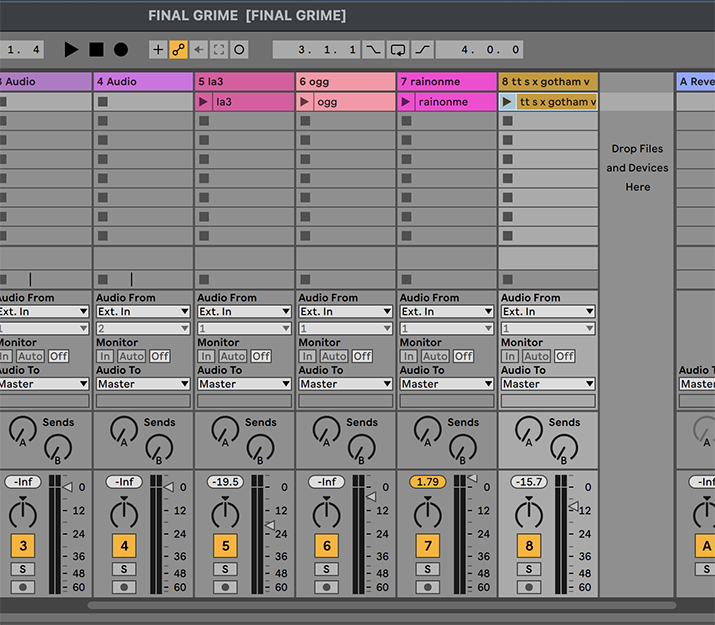
Task: Click the 1.79 peak level on track 7
Action: point(428,482)
